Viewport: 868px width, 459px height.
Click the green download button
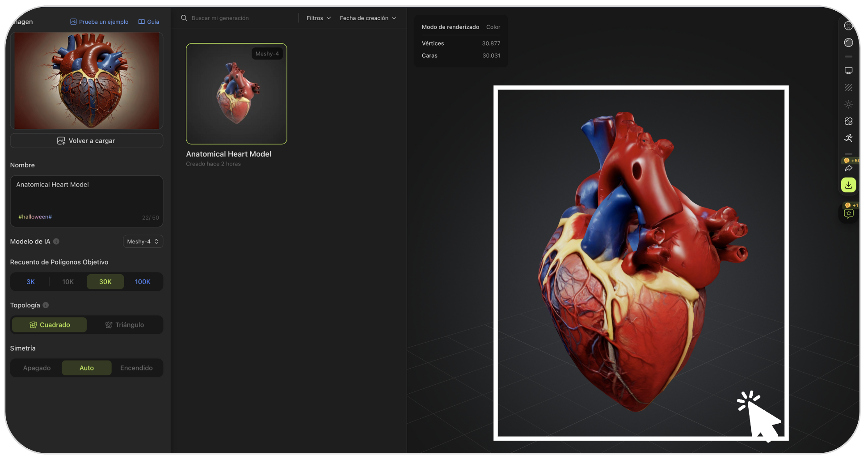[x=848, y=185]
